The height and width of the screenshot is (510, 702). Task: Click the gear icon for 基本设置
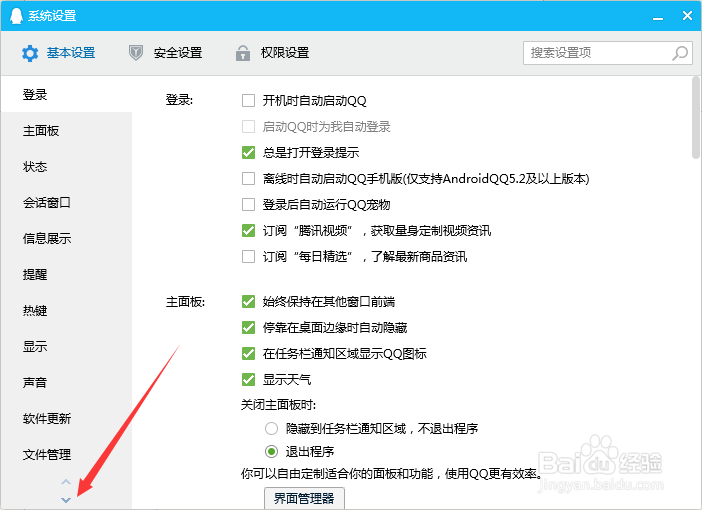(x=30, y=53)
